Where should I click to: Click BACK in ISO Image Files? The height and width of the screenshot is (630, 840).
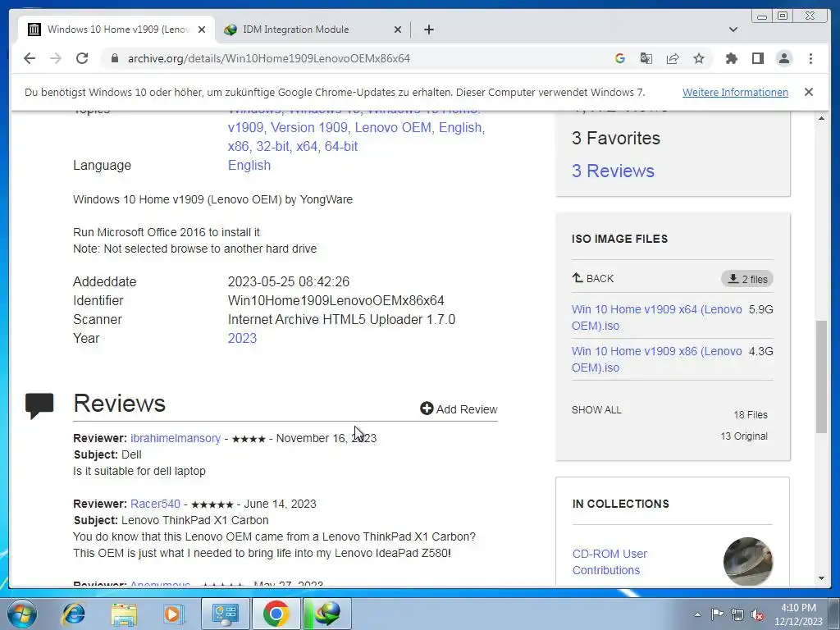point(592,279)
